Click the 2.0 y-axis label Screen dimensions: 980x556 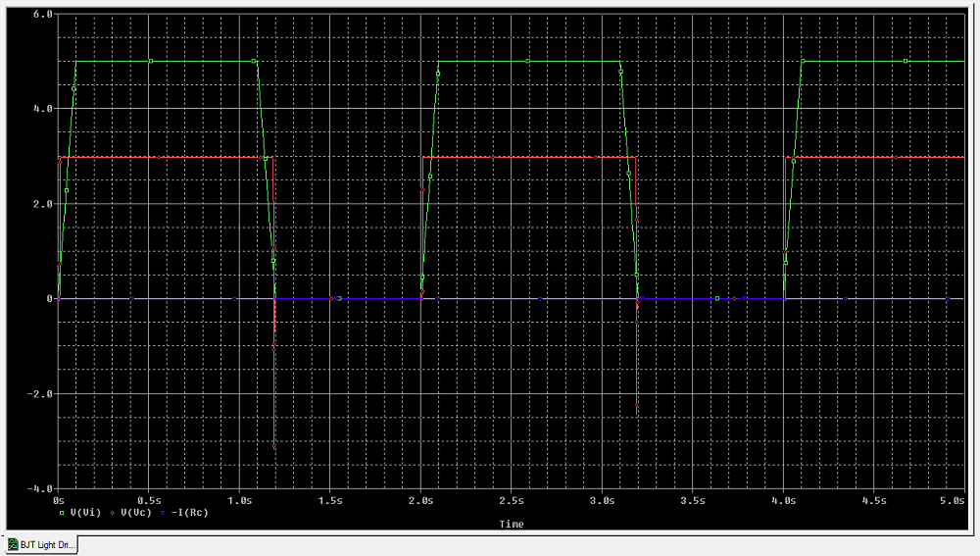pos(42,204)
